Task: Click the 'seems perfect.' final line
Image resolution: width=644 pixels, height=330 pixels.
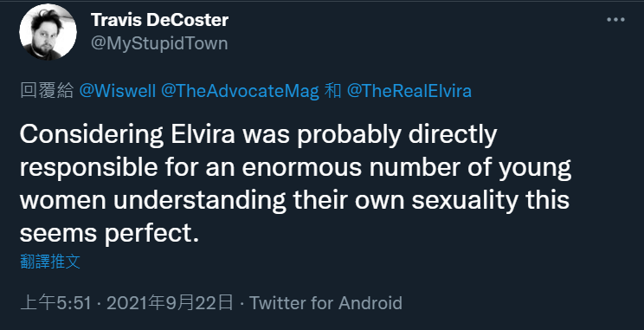Action: pos(110,234)
